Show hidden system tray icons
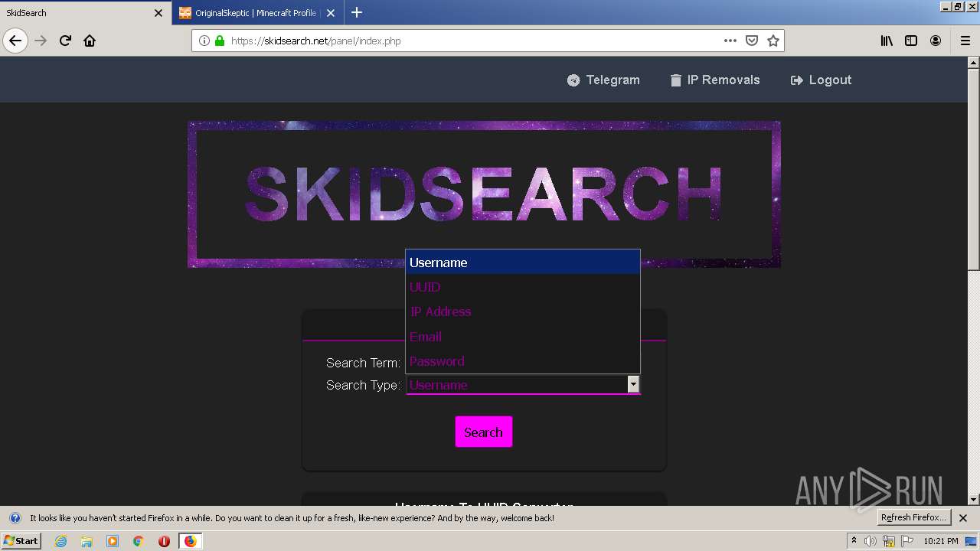 point(854,540)
